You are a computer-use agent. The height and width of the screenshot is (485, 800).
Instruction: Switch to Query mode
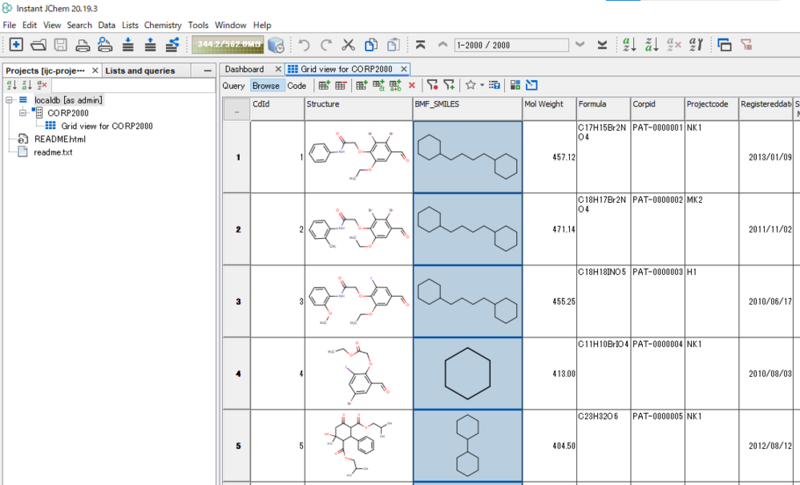[233, 86]
